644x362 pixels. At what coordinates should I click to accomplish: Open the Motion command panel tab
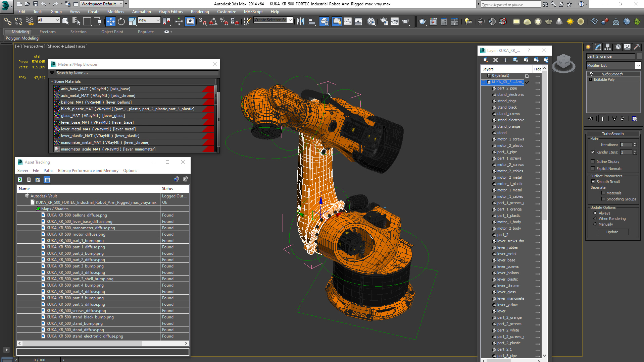point(617,47)
